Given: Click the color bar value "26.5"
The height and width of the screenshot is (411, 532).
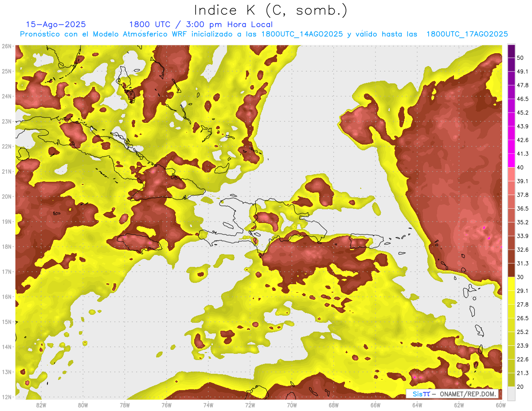Looking at the screenshot, I should click(x=522, y=318).
